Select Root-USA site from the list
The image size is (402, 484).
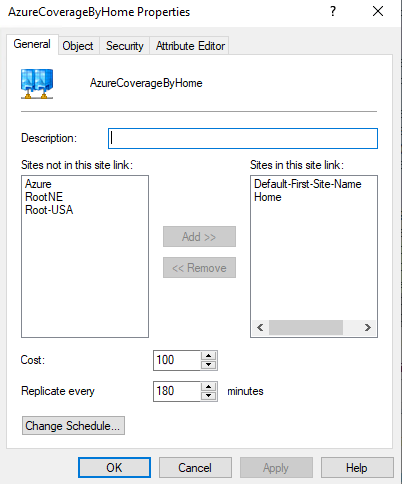[x=49, y=210]
